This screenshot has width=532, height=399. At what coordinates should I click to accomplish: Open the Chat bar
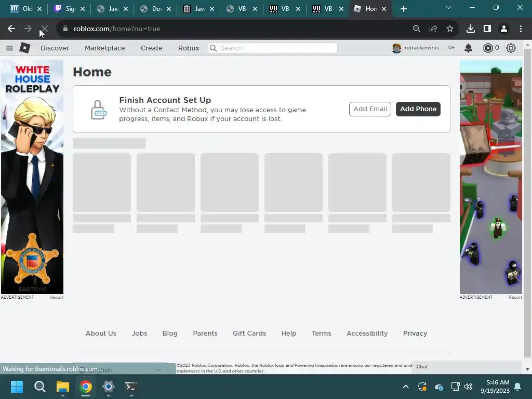(467, 367)
